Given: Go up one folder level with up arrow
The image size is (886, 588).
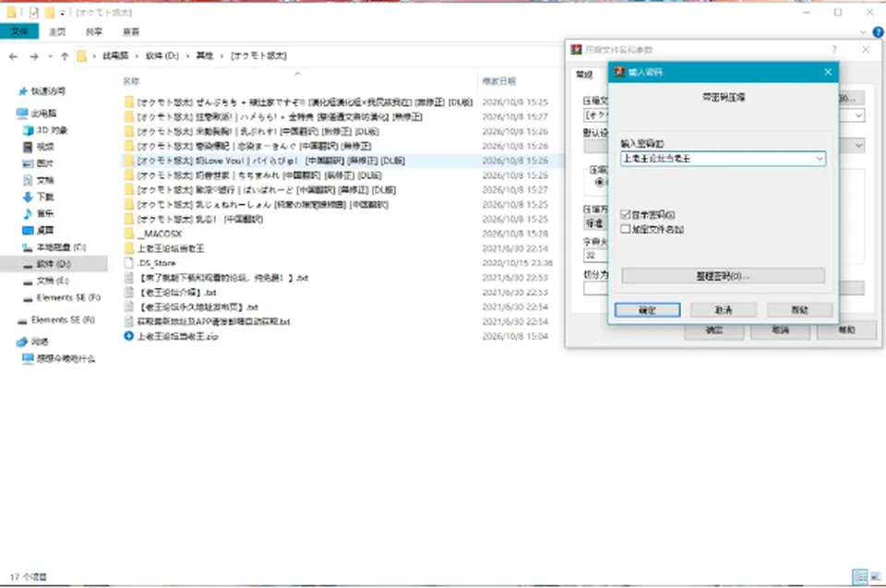Looking at the screenshot, I should (x=65, y=56).
